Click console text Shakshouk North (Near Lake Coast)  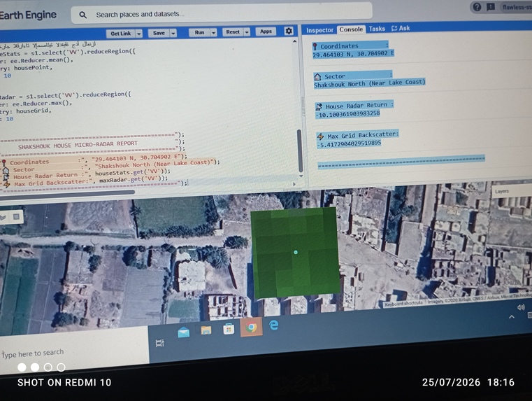370,83
